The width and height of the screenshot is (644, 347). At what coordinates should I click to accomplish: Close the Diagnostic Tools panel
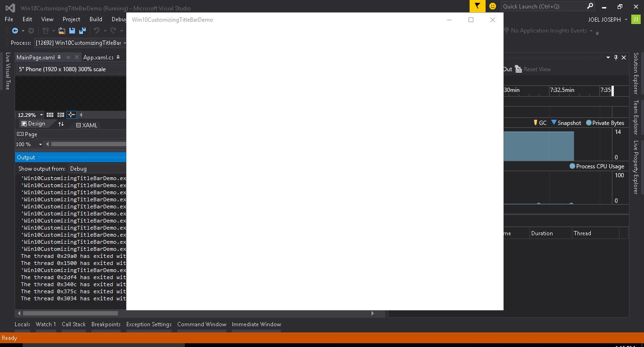[x=624, y=58]
